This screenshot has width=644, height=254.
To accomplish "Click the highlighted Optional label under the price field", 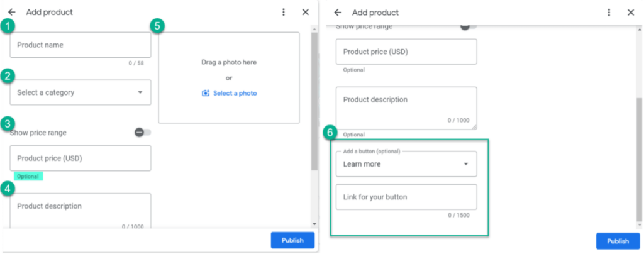I will point(28,176).
